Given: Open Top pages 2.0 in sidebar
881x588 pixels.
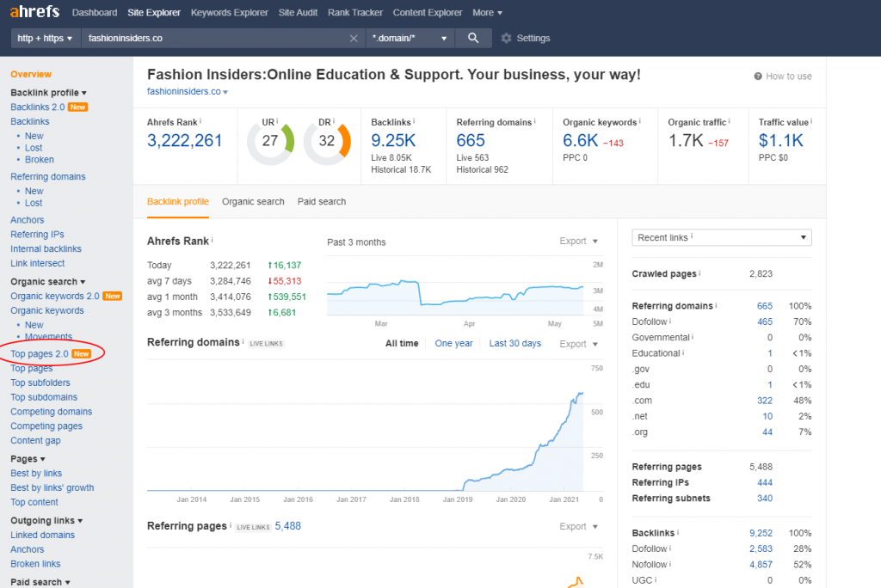Looking at the screenshot, I should point(40,353).
